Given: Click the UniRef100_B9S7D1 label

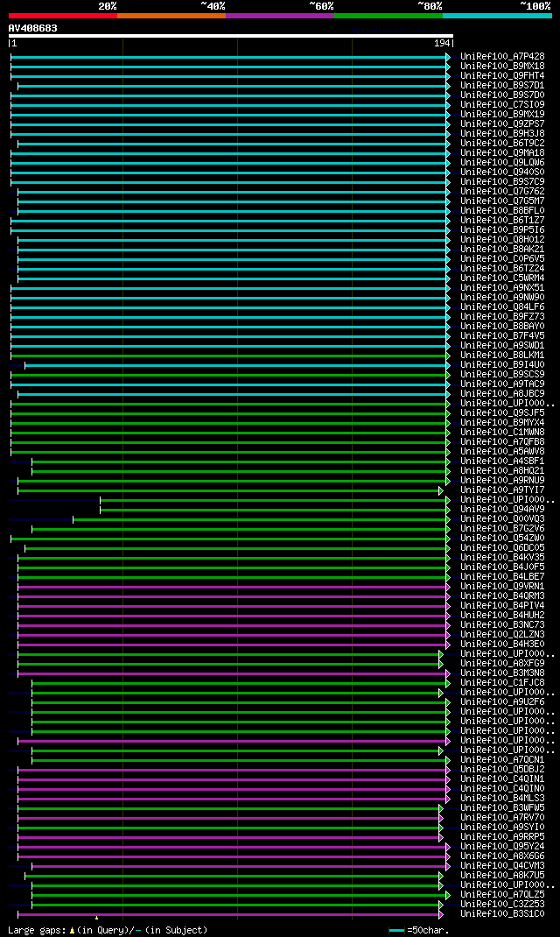Looking at the screenshot, I should pos(502,86).
